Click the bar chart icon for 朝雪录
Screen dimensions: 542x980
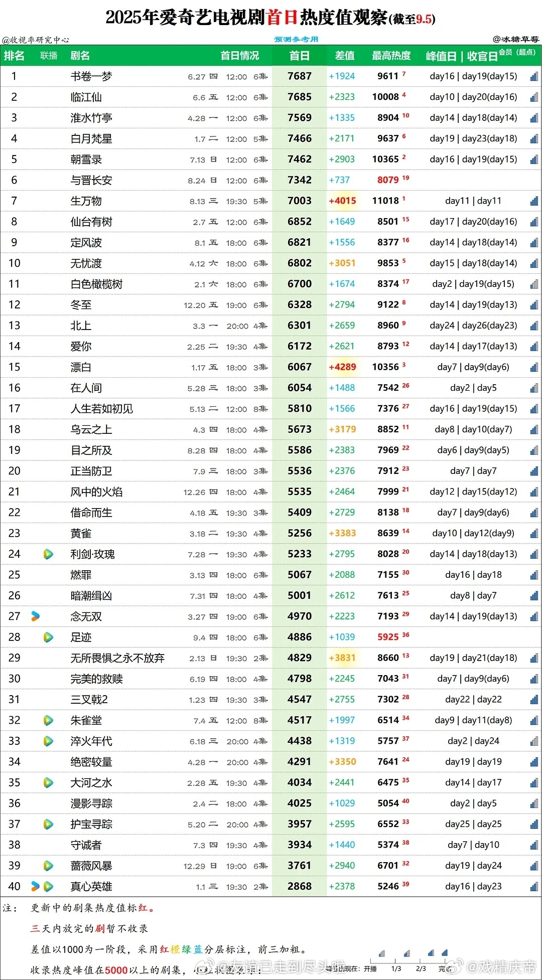[534, 159]
